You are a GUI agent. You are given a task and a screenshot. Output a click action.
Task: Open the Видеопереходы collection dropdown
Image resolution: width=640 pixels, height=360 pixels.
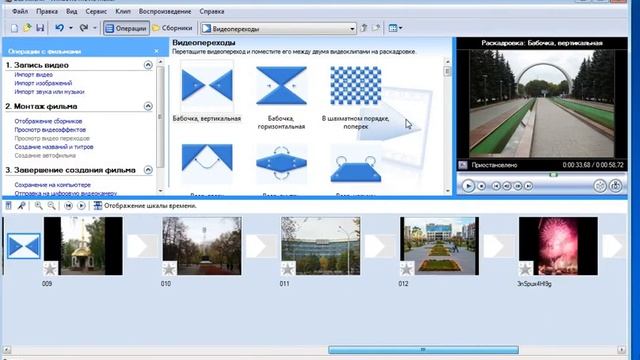[x=279, y=29]
